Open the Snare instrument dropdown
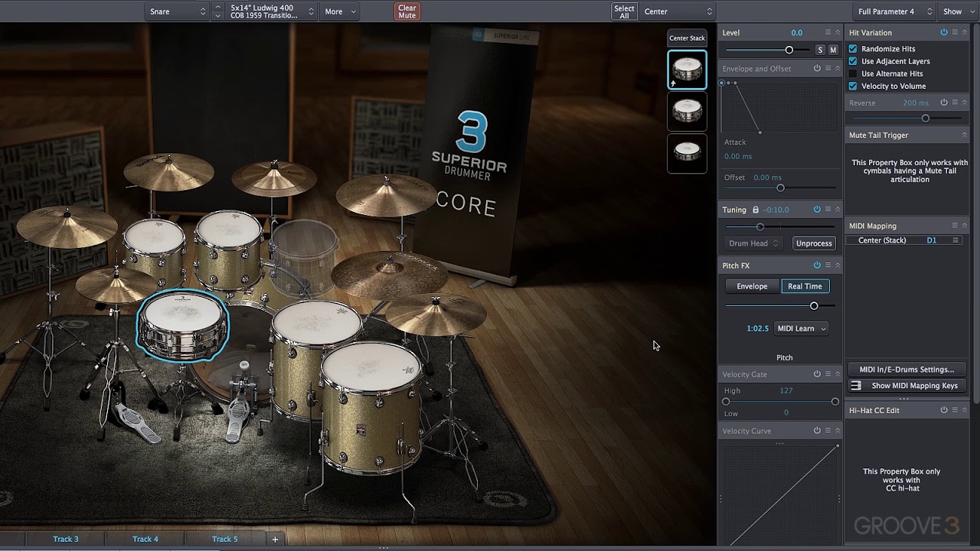 (177, 11)
